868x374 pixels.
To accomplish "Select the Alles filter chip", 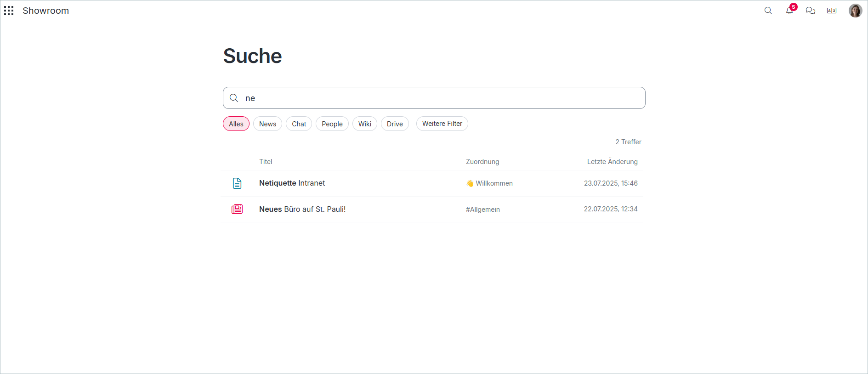I will coord(236,124).
